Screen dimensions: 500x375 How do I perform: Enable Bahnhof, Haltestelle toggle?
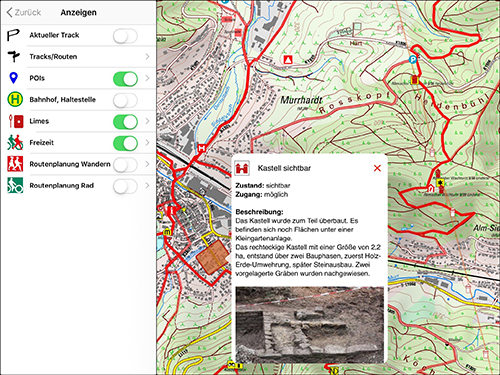coord(125,100)
